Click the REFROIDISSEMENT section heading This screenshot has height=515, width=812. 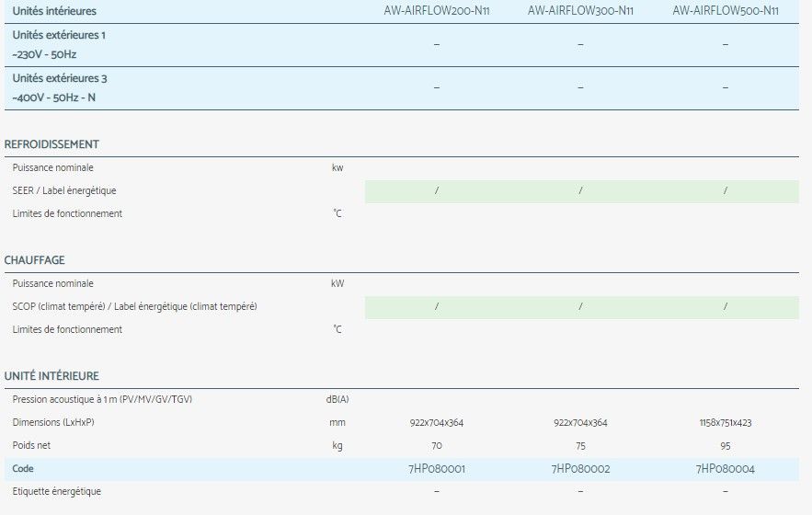pyautogui.click(x=51, y=144)
